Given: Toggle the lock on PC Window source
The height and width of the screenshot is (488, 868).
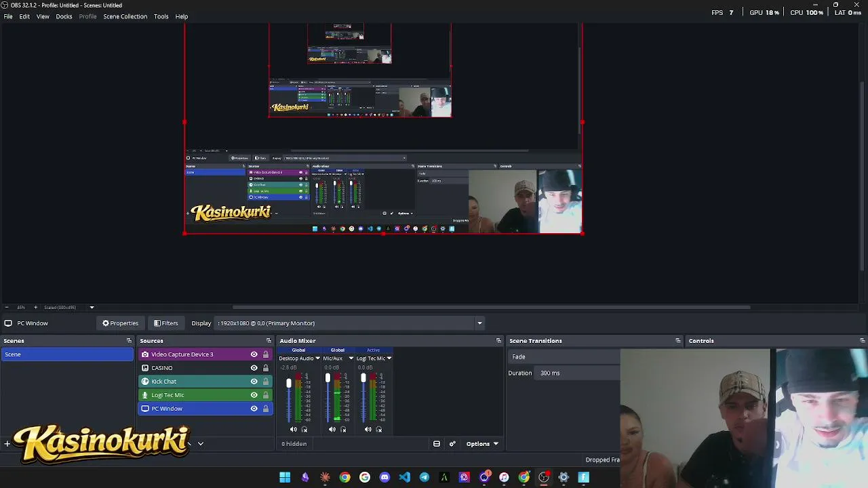Looking at the screenshot, I should pos(266,409).
